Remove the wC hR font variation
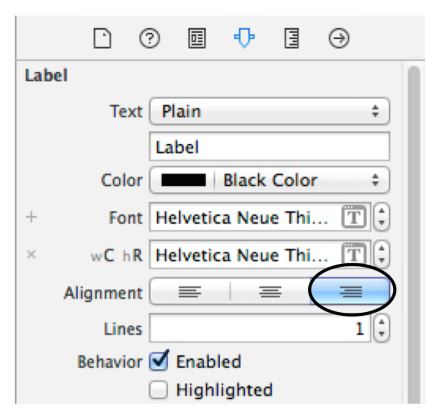The image size is (440, 418). [x=31, y=255]
